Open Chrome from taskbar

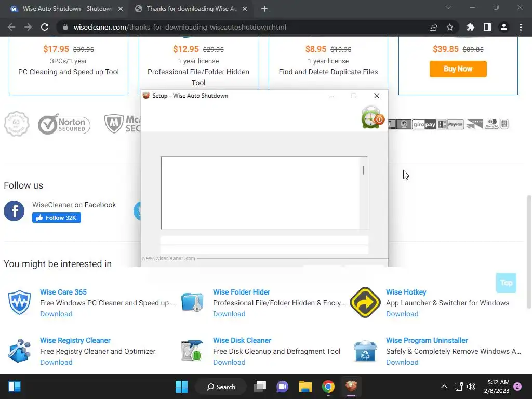[328, 387]
